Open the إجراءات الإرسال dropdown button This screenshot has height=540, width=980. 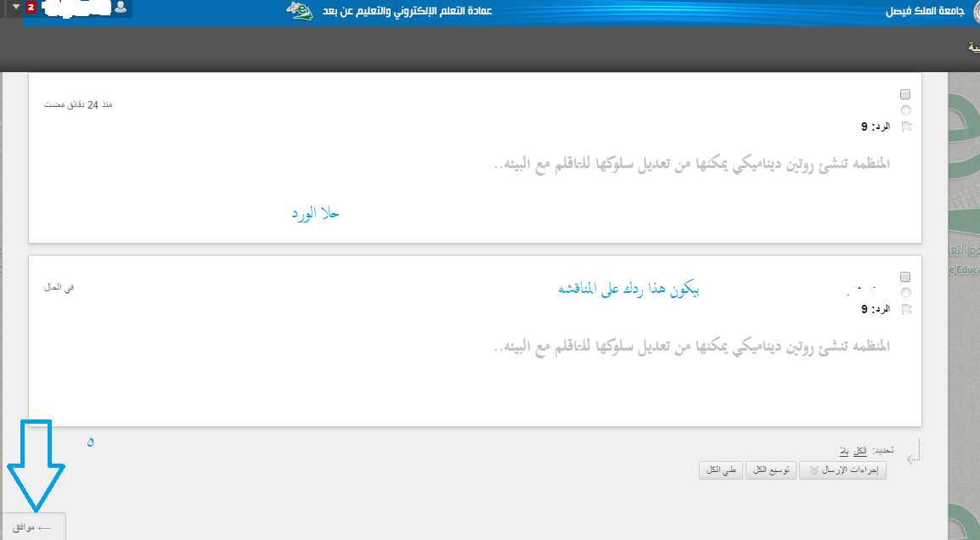pyautogui.click(x=842, y=470)
